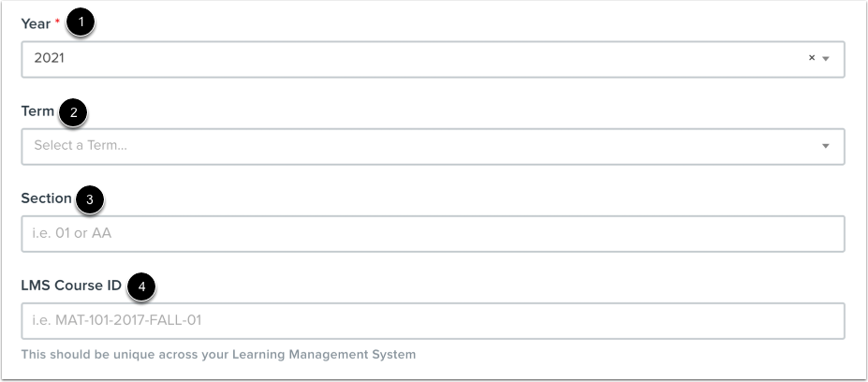This screenshot has width=868, height=382.
Task: Click the Term field label
Action: (x=37, y=111)
